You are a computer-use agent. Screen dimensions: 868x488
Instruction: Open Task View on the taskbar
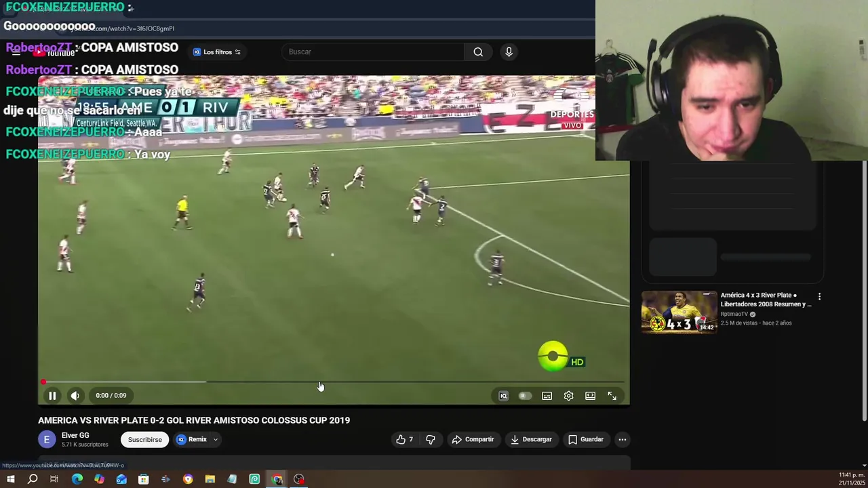tap(54, 479)
